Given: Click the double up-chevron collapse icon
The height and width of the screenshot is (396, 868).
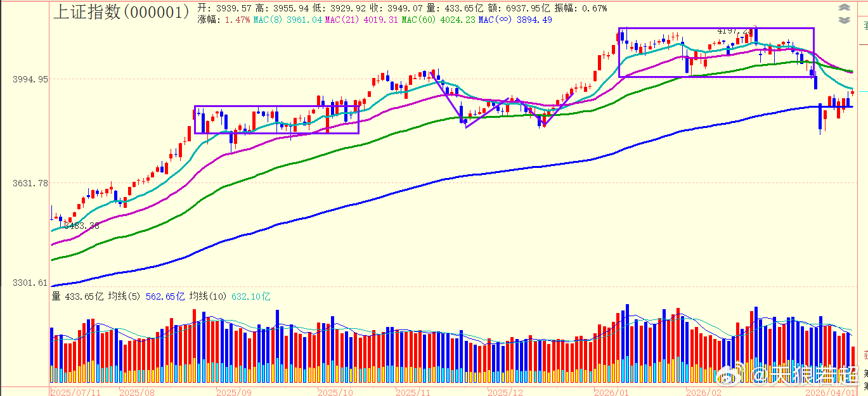Looking at the screenshot, I should coord(844,8).
